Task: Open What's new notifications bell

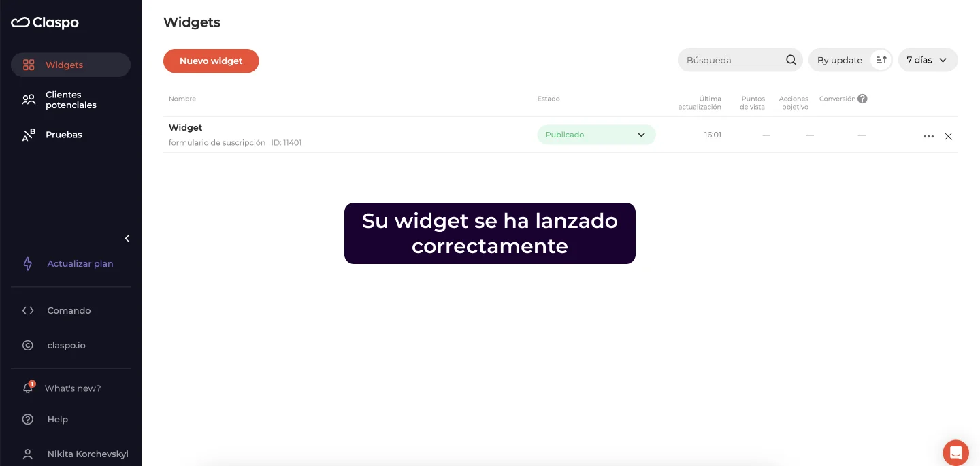Action: pos(28,388)
